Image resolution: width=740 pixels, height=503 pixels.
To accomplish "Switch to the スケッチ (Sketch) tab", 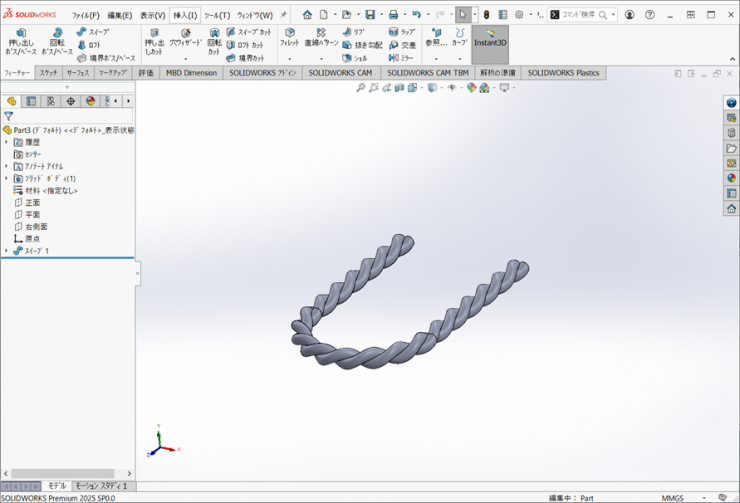I will point(48,73).
